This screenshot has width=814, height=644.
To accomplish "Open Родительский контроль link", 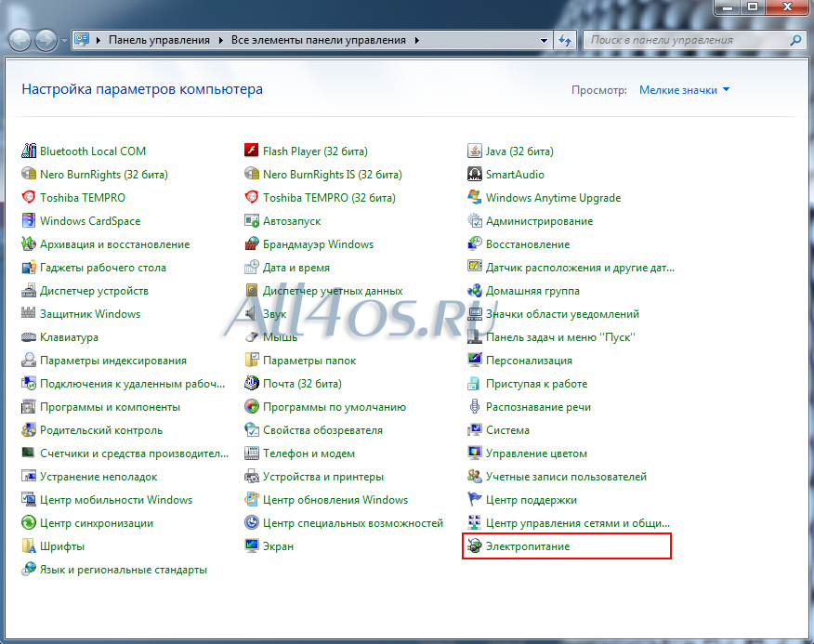I will [101, 430].
